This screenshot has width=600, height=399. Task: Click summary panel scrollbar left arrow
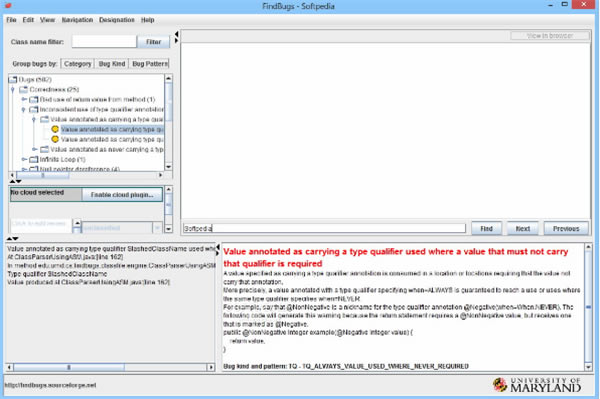coord(10,367)
